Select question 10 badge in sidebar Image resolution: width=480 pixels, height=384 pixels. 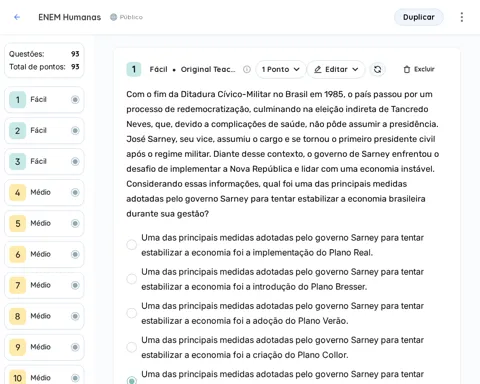pyautogui.click(x=17, y=378)
